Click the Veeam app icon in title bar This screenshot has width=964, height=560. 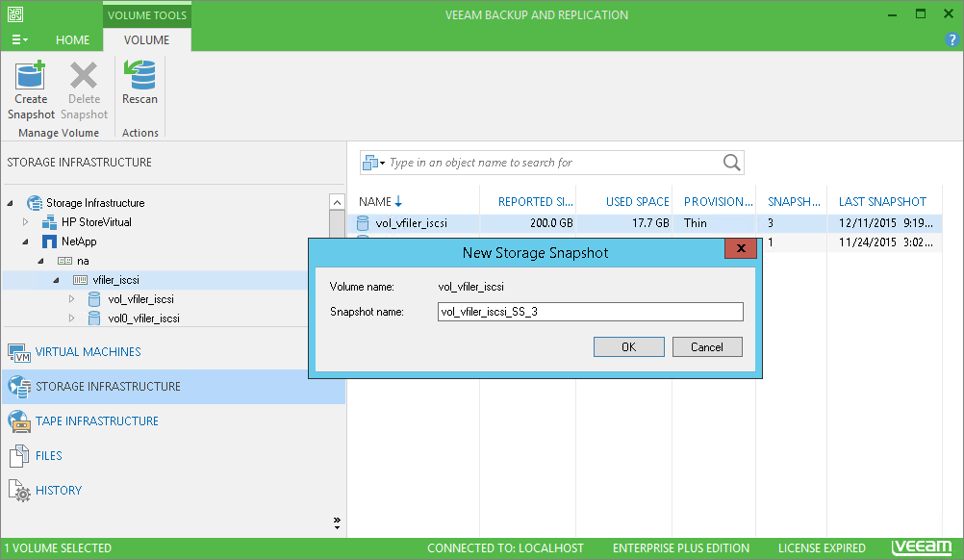tap(15, 14)
